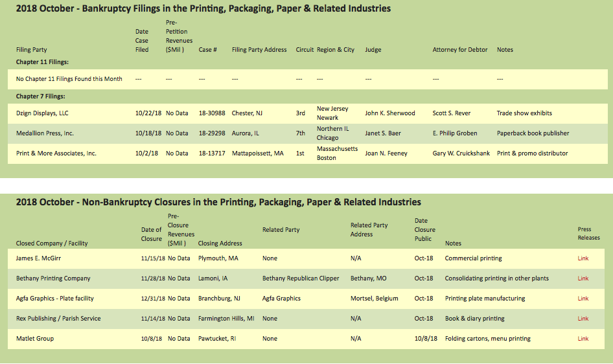Screen dimensions: 613x364
Task: Click the Non-Bankruptcy Closures table title
Action: (218, 202)
